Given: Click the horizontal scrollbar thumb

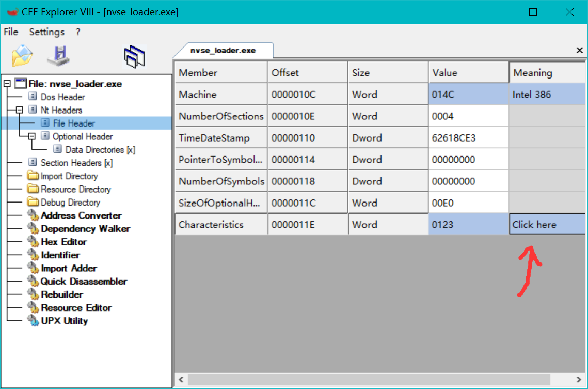Looking at the screenshot, I should (369, 379).
